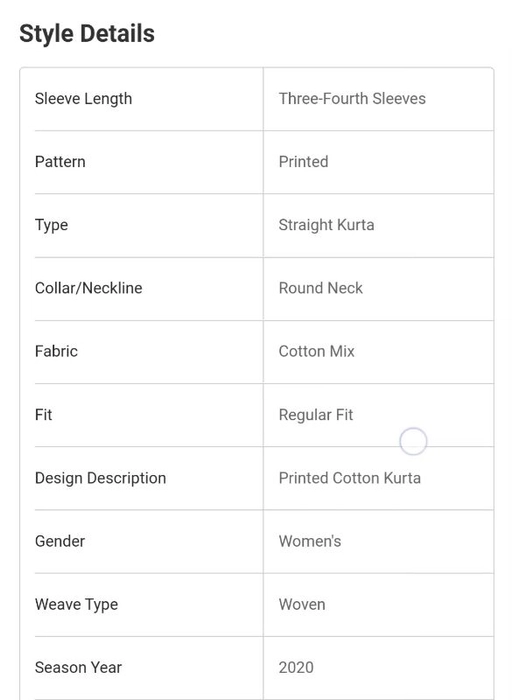Select the Style Details heading
The image size is (512, 700).
click(87, 33)
